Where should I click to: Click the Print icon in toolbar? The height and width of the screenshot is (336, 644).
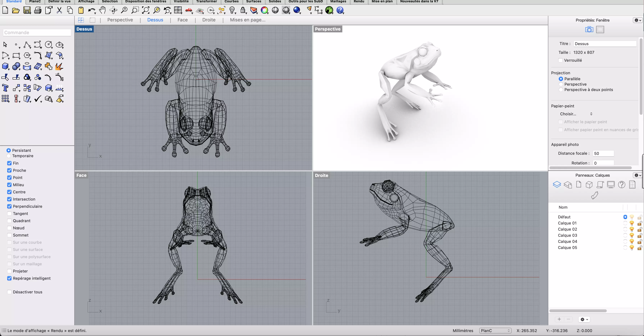pyautogui.click(x=38, y=10)
